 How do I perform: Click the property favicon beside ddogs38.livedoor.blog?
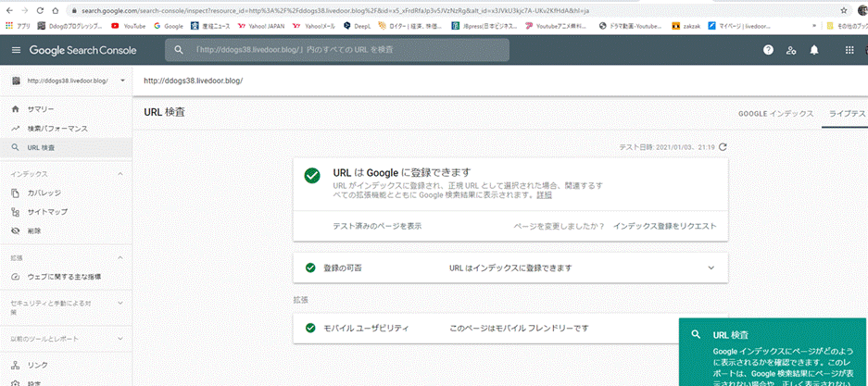(x=16, y=81)
